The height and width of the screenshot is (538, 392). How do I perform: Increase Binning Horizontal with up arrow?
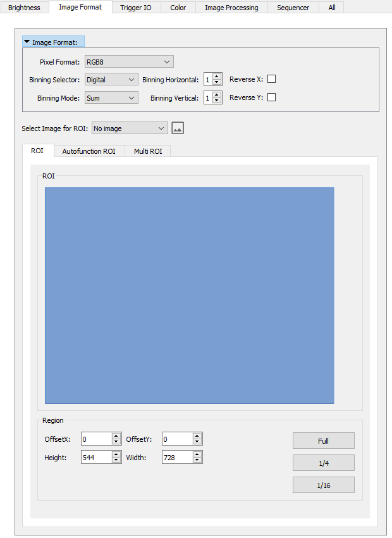[217, 77]
